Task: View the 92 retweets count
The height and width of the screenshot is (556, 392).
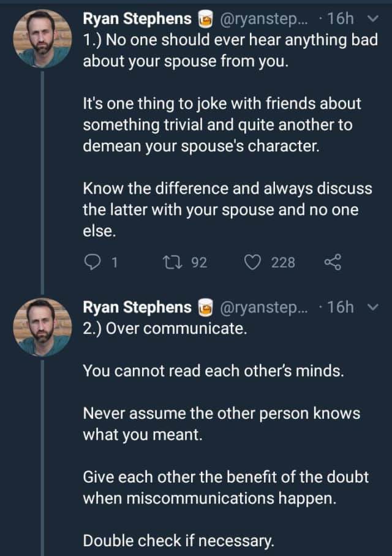Action: point(199,263)
